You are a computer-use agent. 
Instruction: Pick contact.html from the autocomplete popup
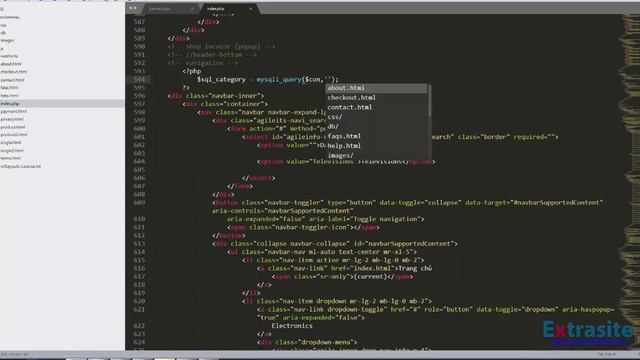[x=377, y=107]
